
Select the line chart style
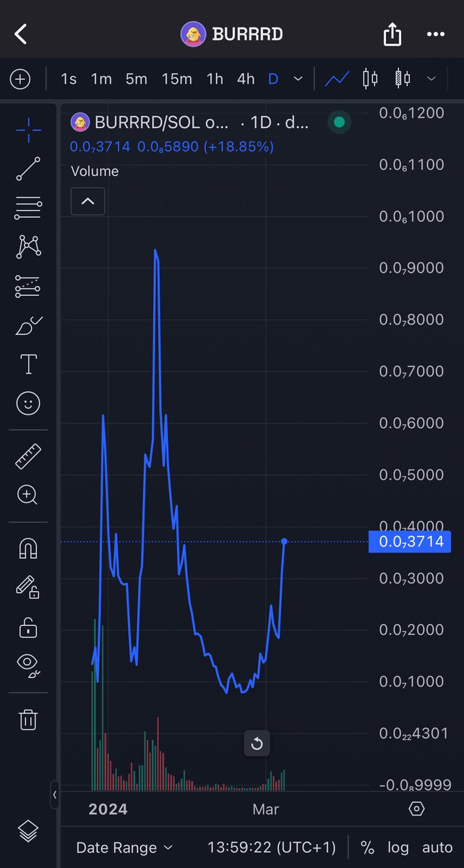pyautogui.click(x=338, y=79)
